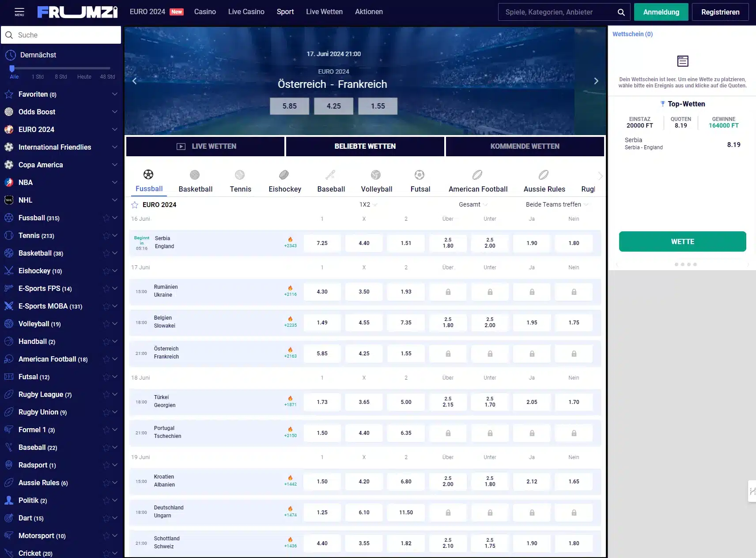Click the E-Sports MOBA swords icon
This screenshot has height=558, width=756.
(x=9, y=306)
